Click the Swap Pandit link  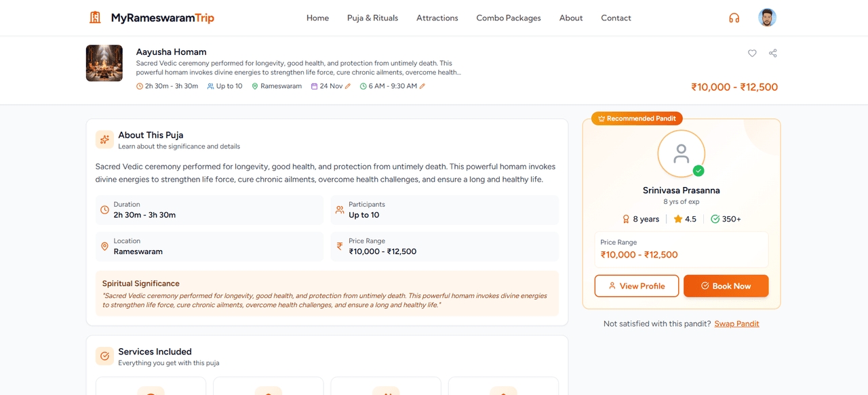pyautogui.click(x=737, y=324)
